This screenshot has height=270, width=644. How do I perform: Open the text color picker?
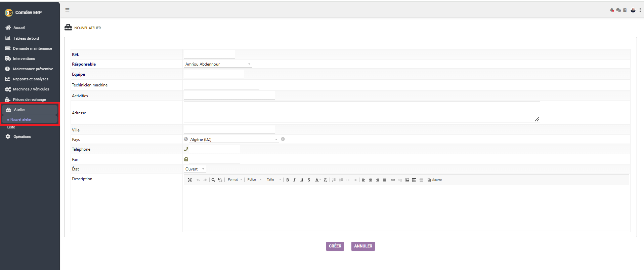click(x=318, y=180)
